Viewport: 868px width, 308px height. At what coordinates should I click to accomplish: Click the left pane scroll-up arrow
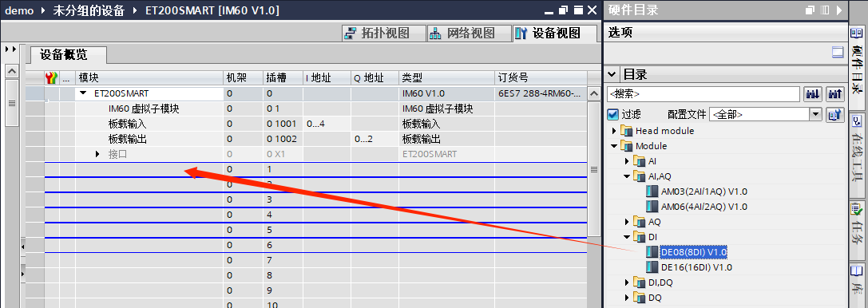pyautogui.click(x=12, y=71)
